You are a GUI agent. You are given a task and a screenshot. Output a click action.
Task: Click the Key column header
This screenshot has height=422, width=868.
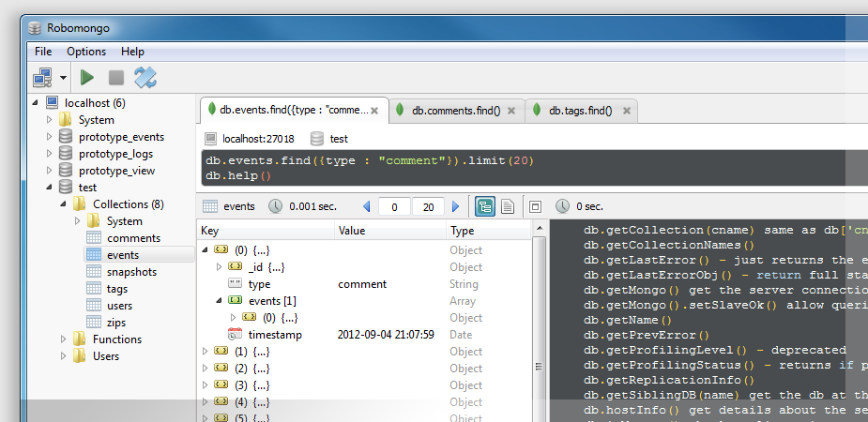(266, 231)
